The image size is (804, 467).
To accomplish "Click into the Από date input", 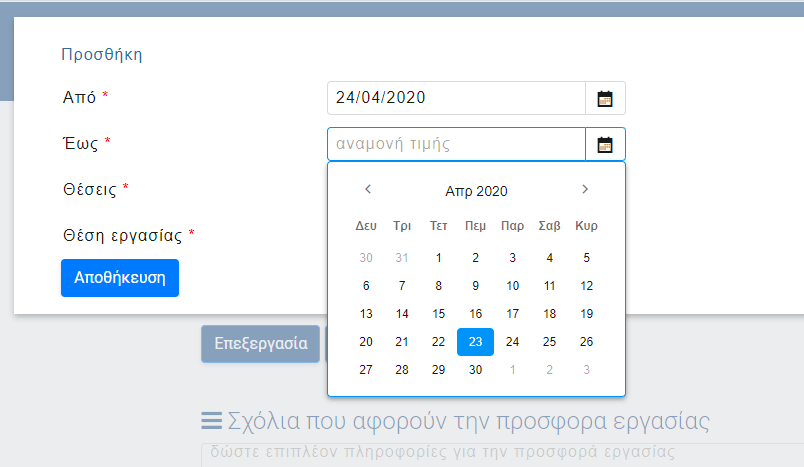I will click(456, 98).
